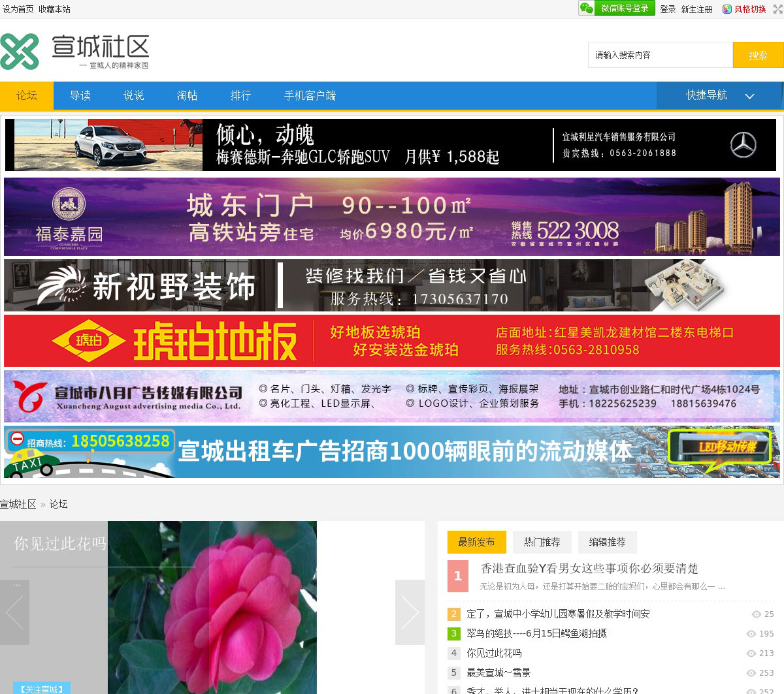The image size is (784, 694).
Task: Click the 宣城社区 breadcrumb link
Action: point(18,504)
